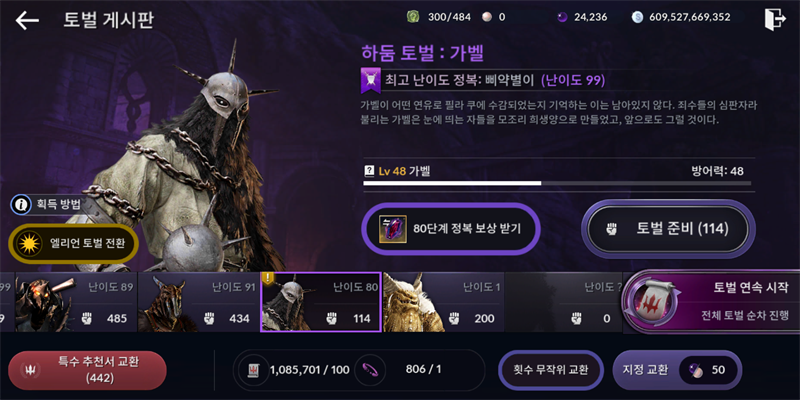Click the 토벌 준비 (114) button
This screenshot has width=800, height=400.
tap(669, 229)
